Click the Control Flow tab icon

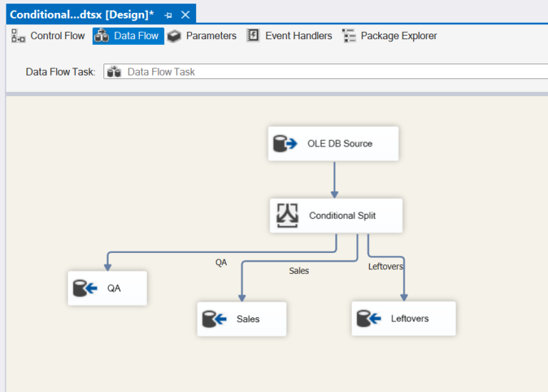tap(19, 36)
